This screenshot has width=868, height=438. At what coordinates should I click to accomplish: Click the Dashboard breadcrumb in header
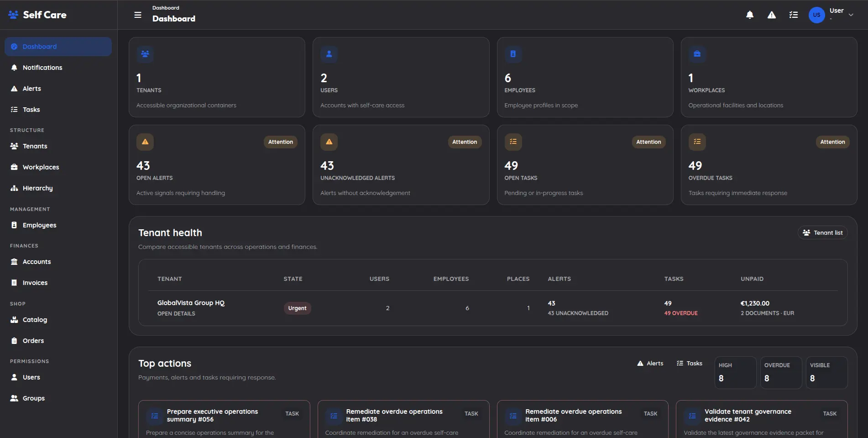[x=166, y=8]
